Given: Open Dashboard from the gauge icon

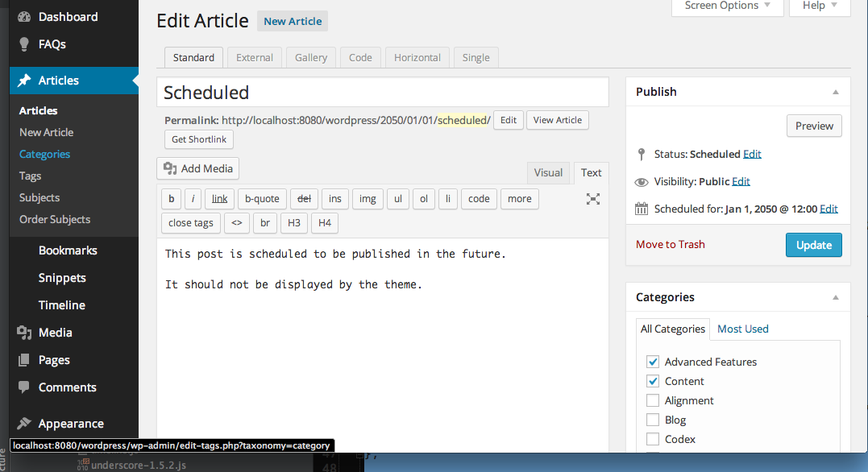Looking at the screenshot, I should click(x=24, y=17).
